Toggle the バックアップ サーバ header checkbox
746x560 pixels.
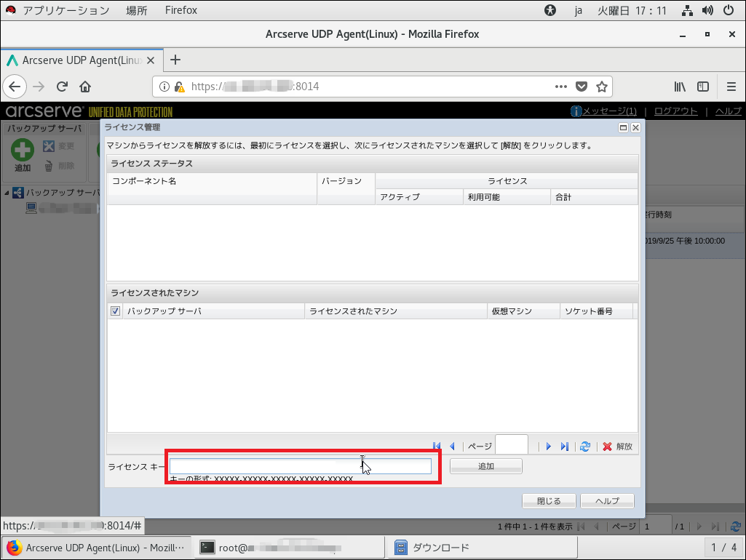115,311
